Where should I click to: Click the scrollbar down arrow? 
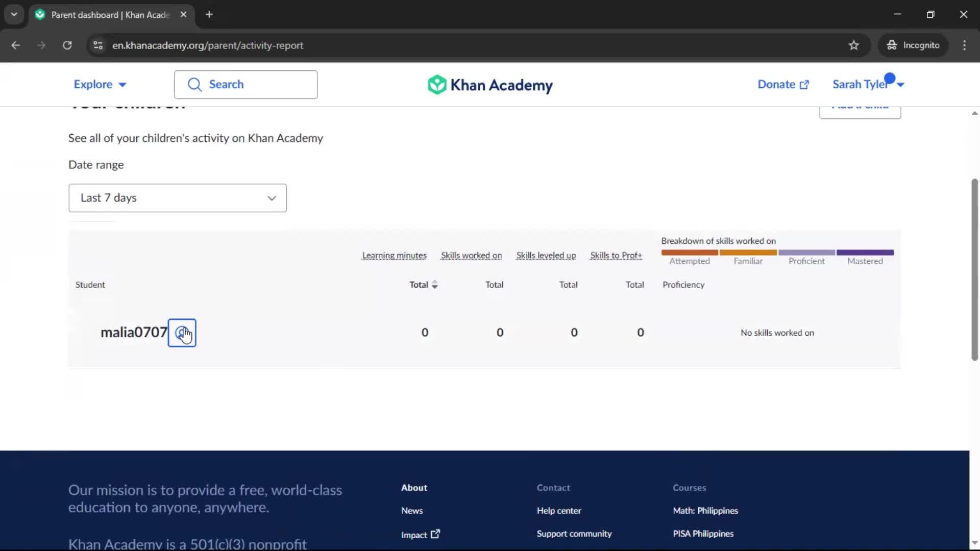pos(974,543)
